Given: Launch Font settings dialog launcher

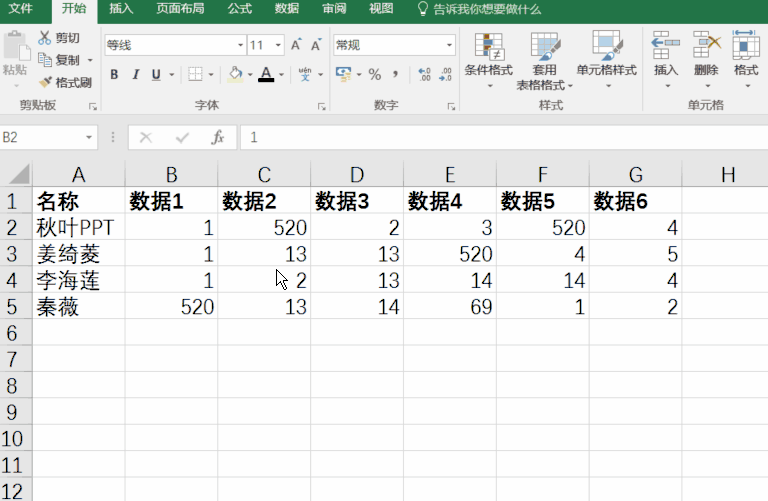Looking at the screenshot, I should coord(321,106).
